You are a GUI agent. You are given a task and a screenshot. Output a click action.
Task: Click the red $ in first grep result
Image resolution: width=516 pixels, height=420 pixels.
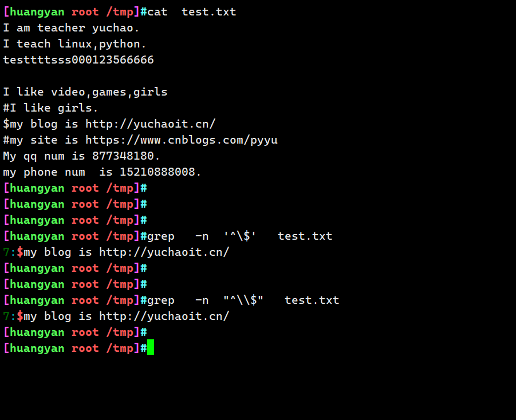click(x=20, y=252)
